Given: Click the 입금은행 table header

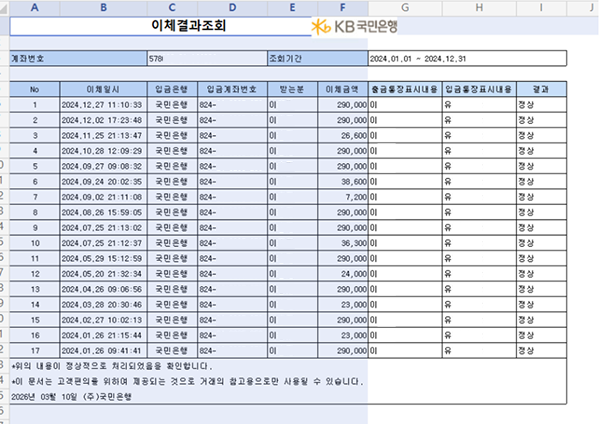Looking at the screenshot, I should tap(172, 89).
